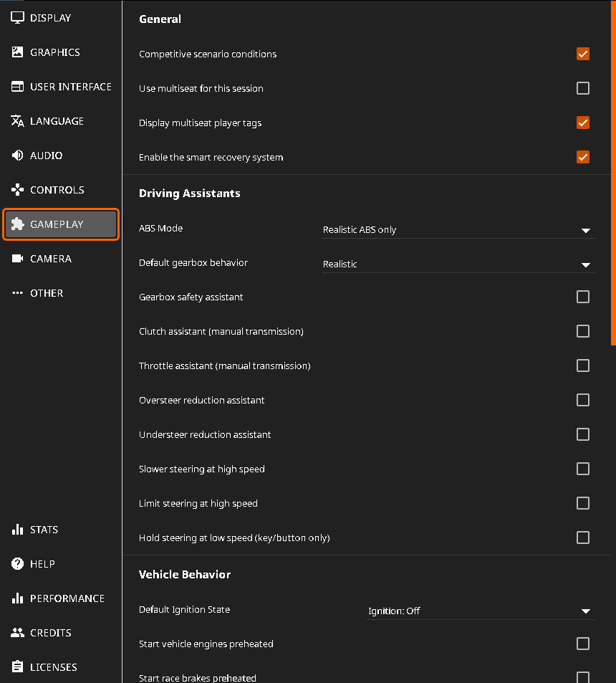
Task: Click the Graphics picture icon
Action: tap(18, 52)
